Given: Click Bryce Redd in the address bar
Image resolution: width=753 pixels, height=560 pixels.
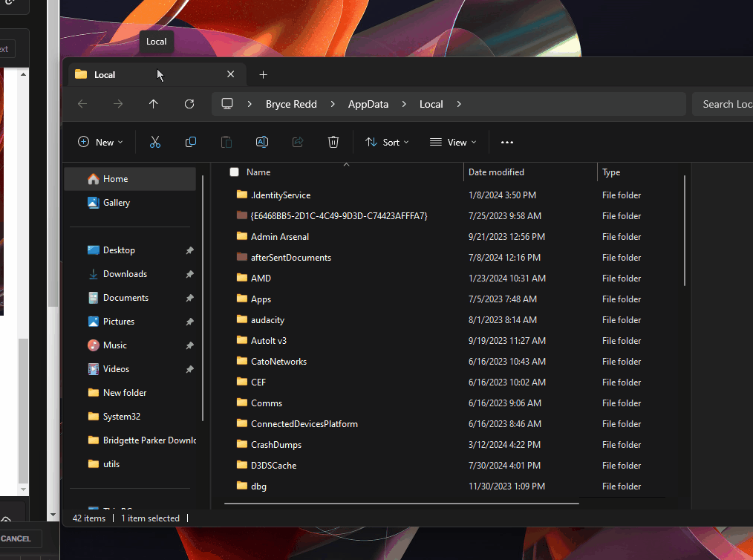Looking at the screenshot, I should click(292, 104).
